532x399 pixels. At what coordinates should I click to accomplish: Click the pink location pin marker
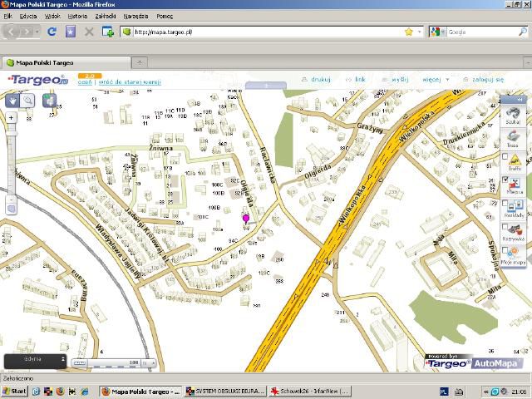[x=246, y=219]
